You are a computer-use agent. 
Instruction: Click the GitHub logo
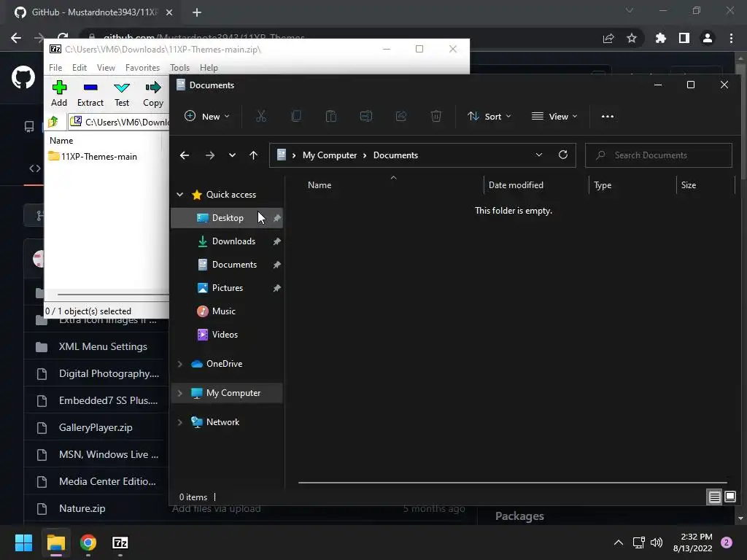[x=23, y=77]
